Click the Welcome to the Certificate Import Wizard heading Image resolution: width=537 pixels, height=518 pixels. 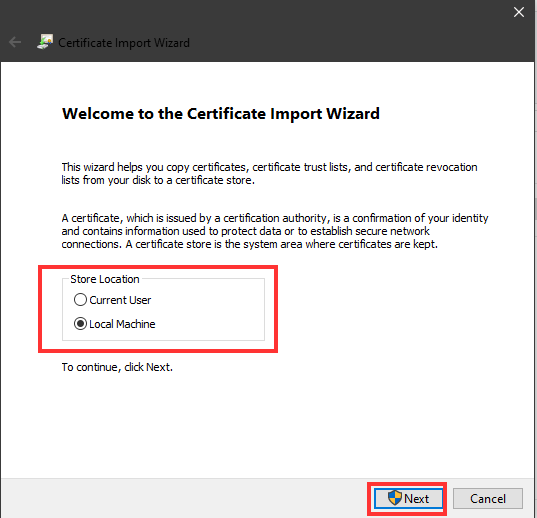[x=221, y=114]
